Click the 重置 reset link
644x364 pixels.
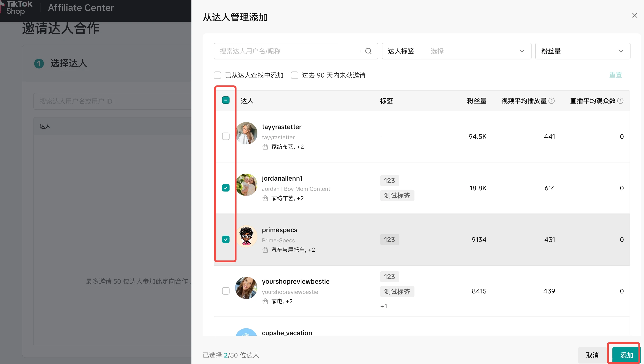tap(616, 75)
